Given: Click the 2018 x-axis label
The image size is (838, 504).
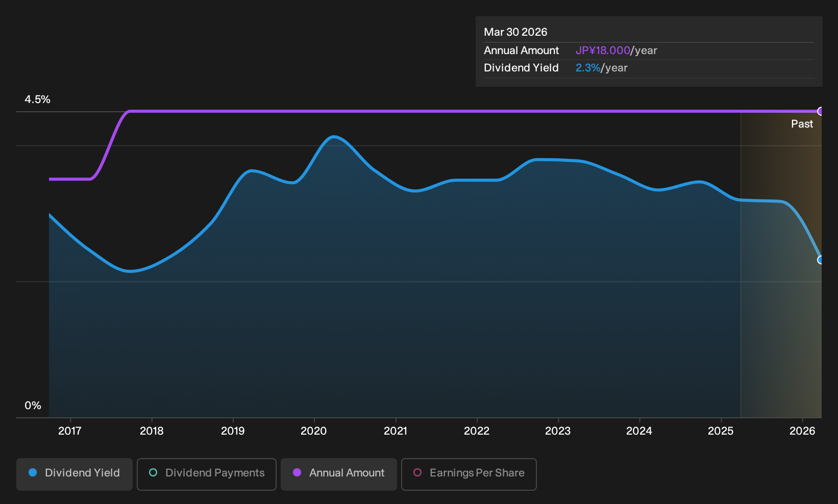Looking at the screenshot, I should (152, 431).
